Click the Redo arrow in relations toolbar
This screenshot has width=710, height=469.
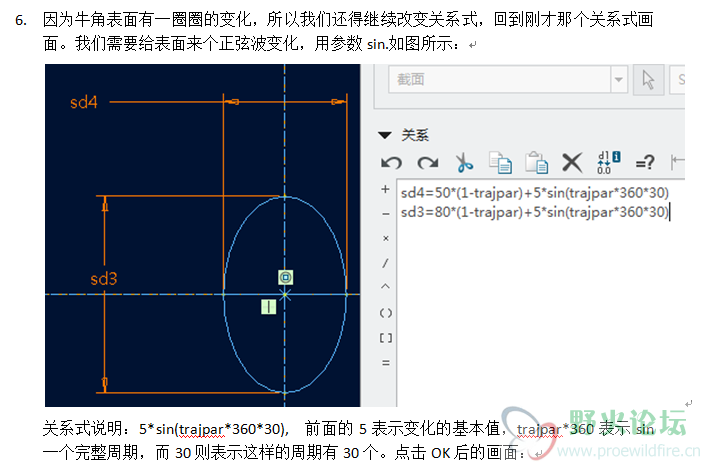428,162
